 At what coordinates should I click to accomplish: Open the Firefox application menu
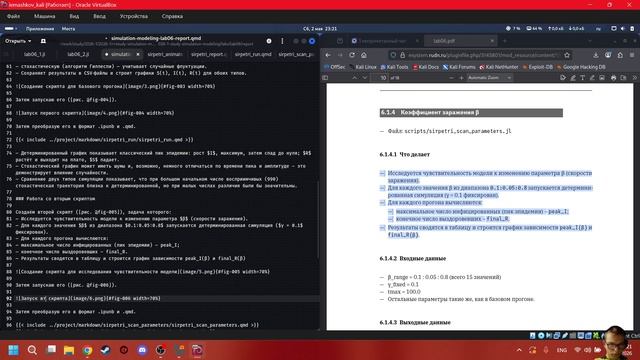[x=632, y=55]
